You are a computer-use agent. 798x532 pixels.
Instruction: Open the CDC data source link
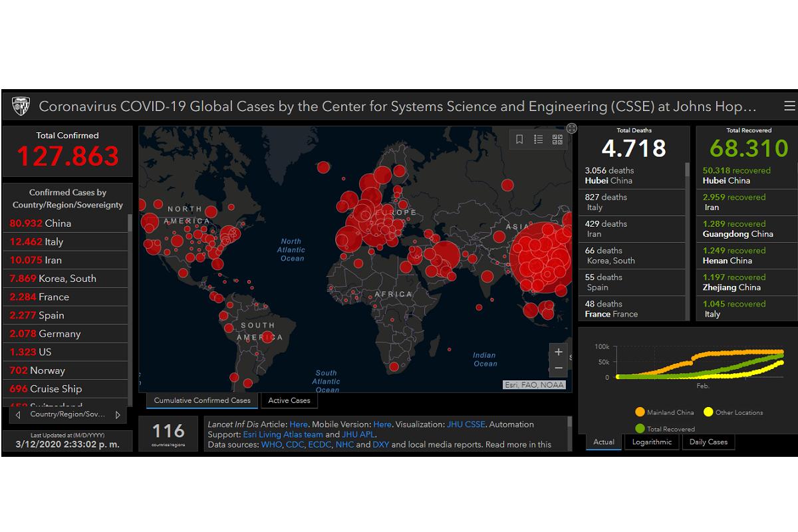[x=295, y=444]
